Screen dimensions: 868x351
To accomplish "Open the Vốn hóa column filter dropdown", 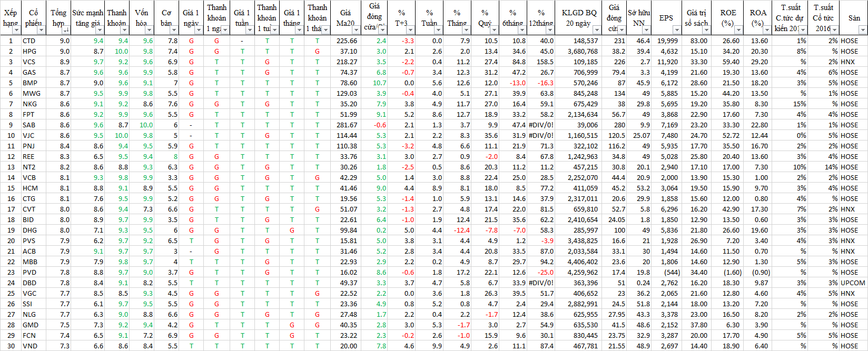I will pos(149,30).
